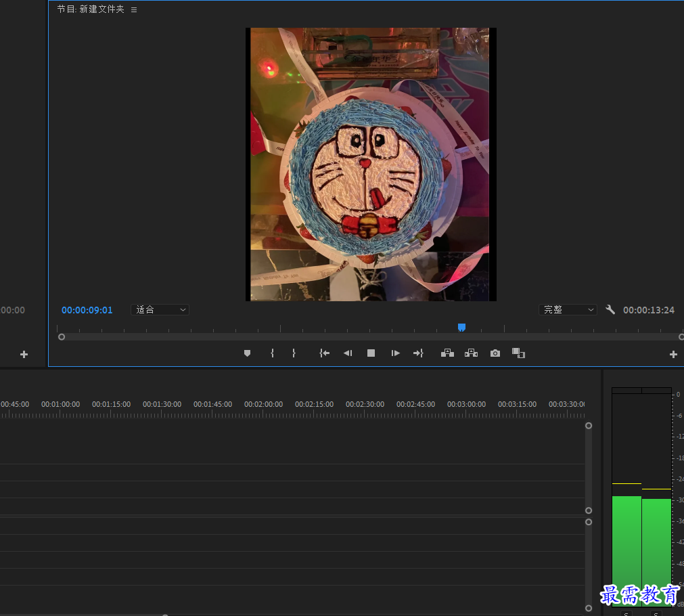Click the blue 00:00:09:01 playhead timecode
684x616 pixels.
point(87,310)
